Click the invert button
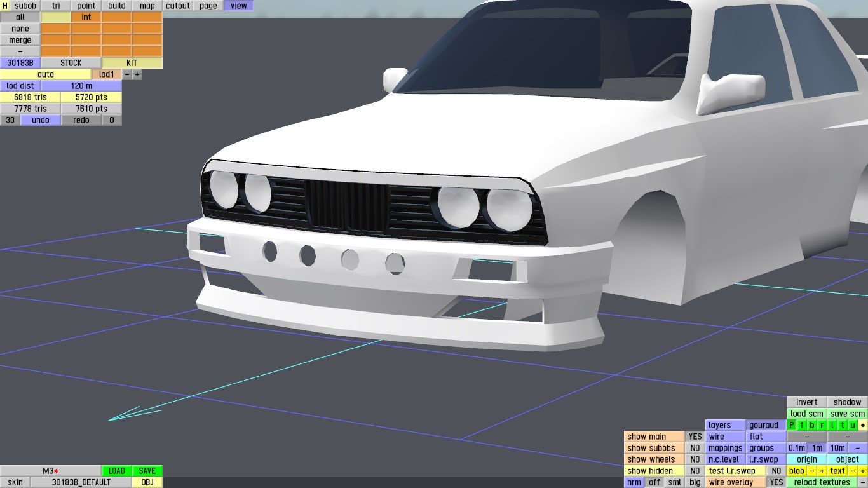The image size is (868, 488). (807, 402)
